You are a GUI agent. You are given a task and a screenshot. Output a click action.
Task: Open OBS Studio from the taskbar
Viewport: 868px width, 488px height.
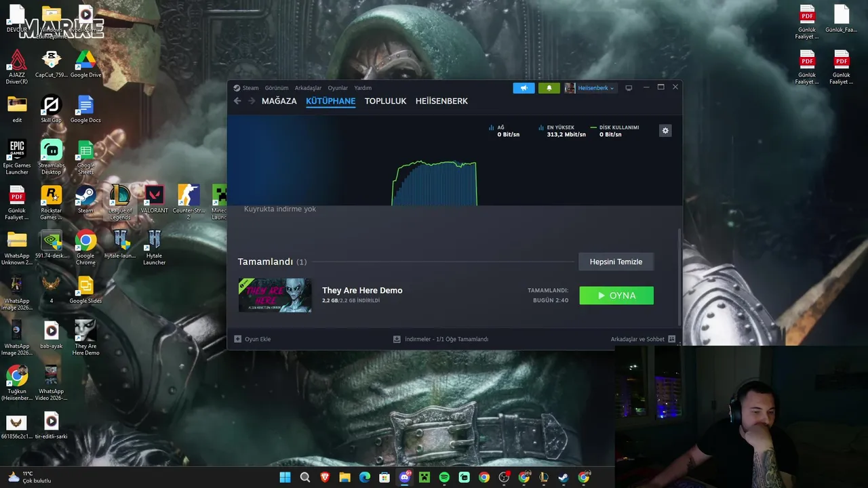point(504,477)
